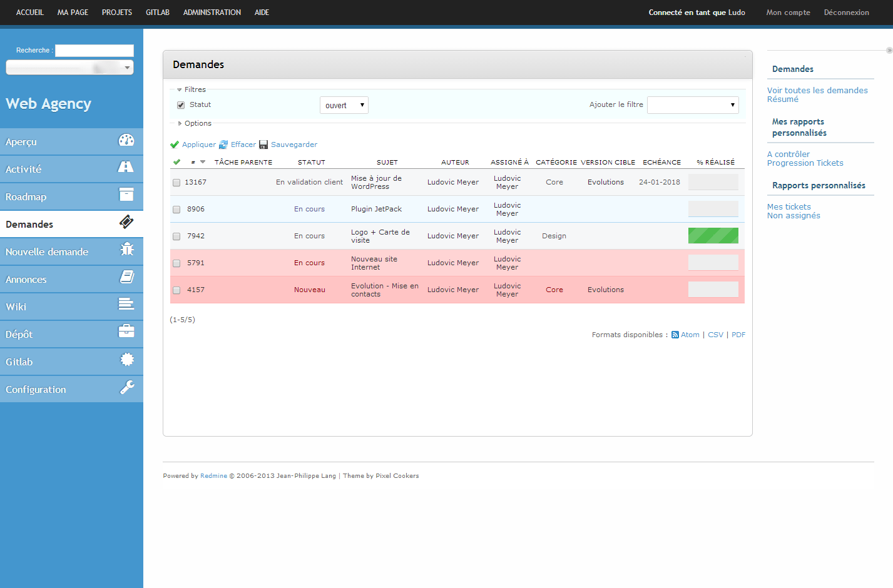The height and width of the screenshot is (588, 893).
Task: Click the green progress bar for issue 7942
Action: point(713,236)
